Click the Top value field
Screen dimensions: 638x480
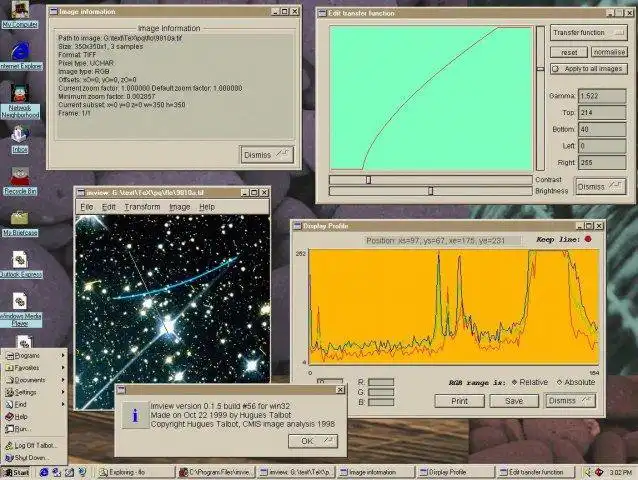click(x=602, y=113)
